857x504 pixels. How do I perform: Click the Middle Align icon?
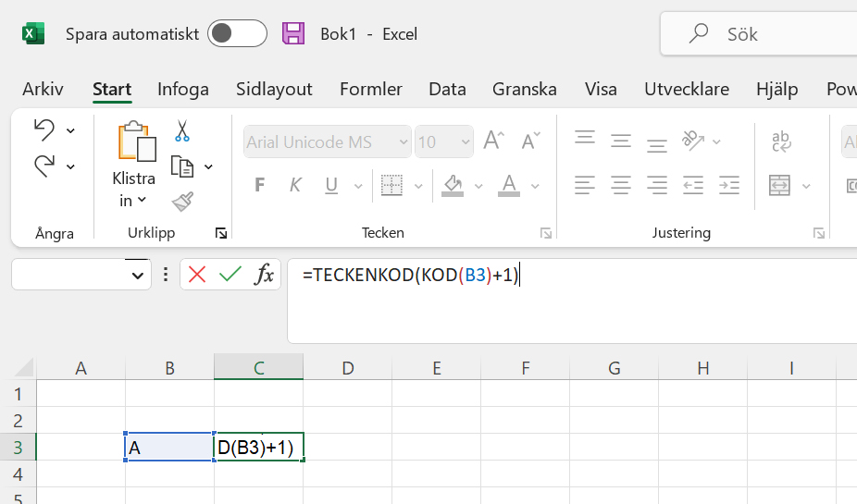point(621,141)
